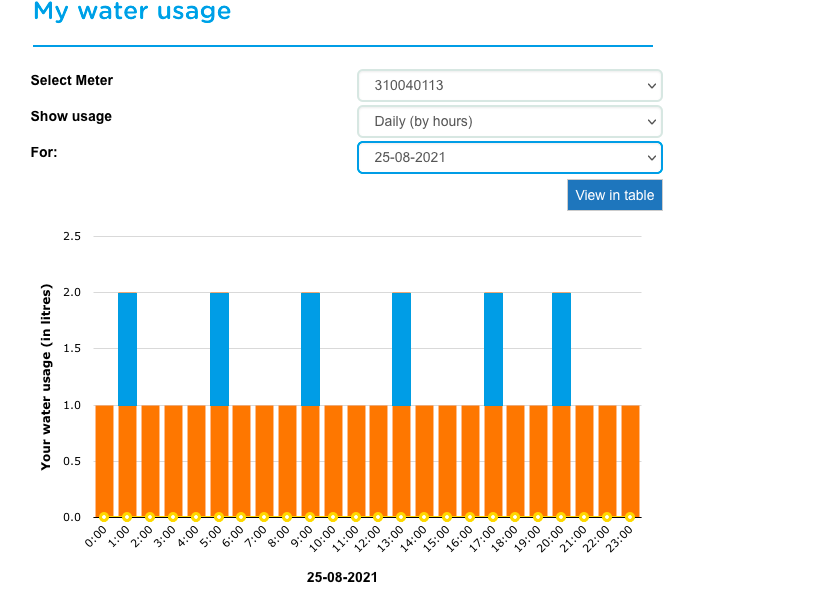Click the orange bar at 22:00
Screen dimensions: 835x599
click(x=607, y=461)
